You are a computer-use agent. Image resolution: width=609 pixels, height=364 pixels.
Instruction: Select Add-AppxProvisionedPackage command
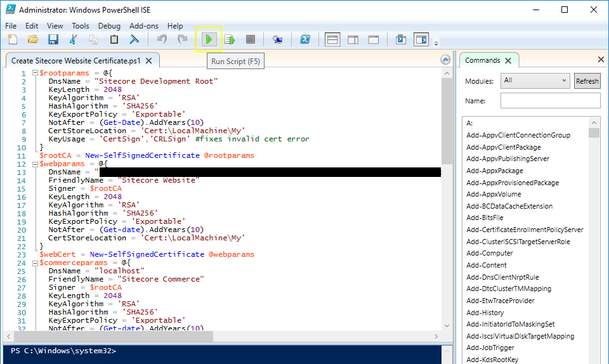(x=513, y=183)
